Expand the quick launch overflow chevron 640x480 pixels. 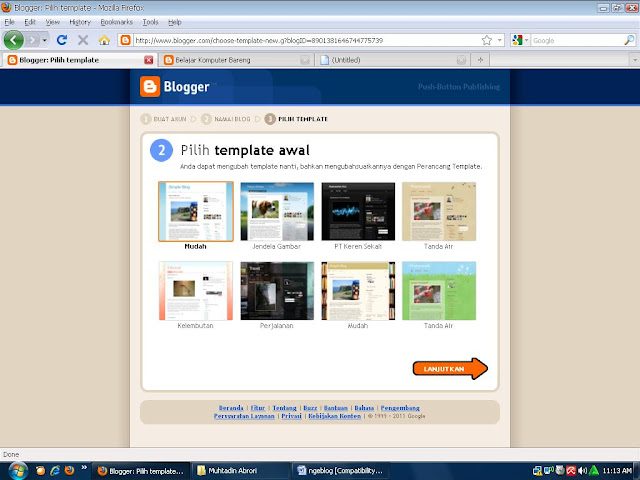tap(84, 468)
